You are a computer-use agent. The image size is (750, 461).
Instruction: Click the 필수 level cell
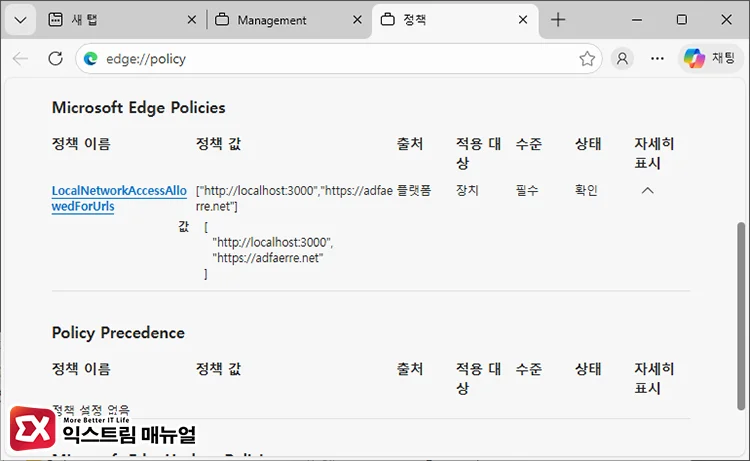527,191
